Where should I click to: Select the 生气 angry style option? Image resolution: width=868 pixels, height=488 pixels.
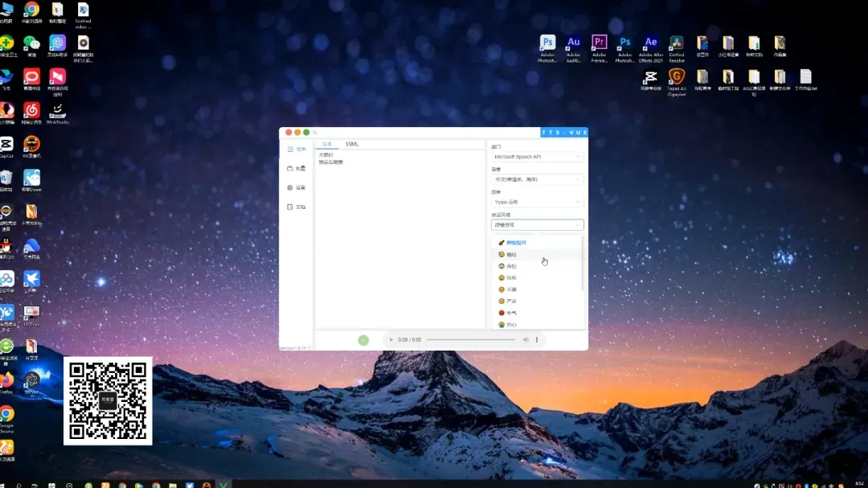537,313
